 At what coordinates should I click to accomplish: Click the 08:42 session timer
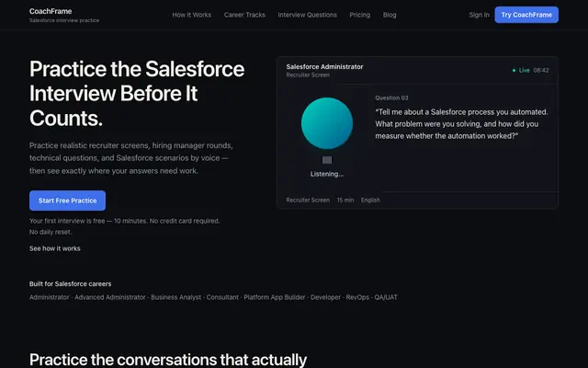coord(541,70)
